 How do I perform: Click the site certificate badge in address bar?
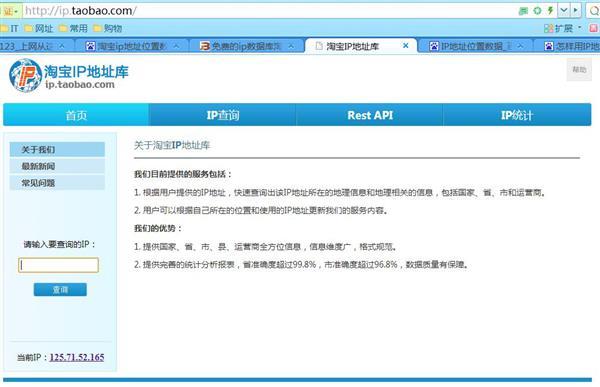[x=10, y=11]
